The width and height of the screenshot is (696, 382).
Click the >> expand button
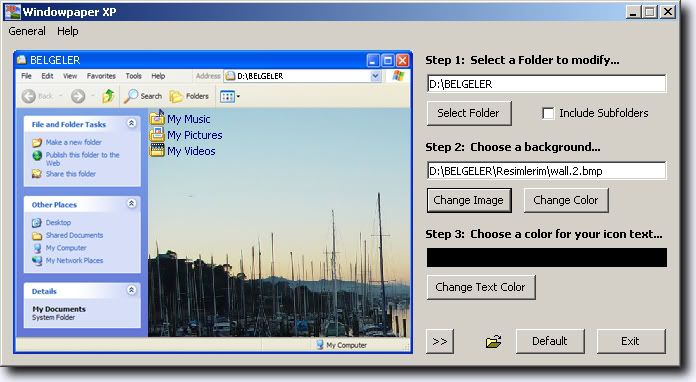[x=439, y=341]
